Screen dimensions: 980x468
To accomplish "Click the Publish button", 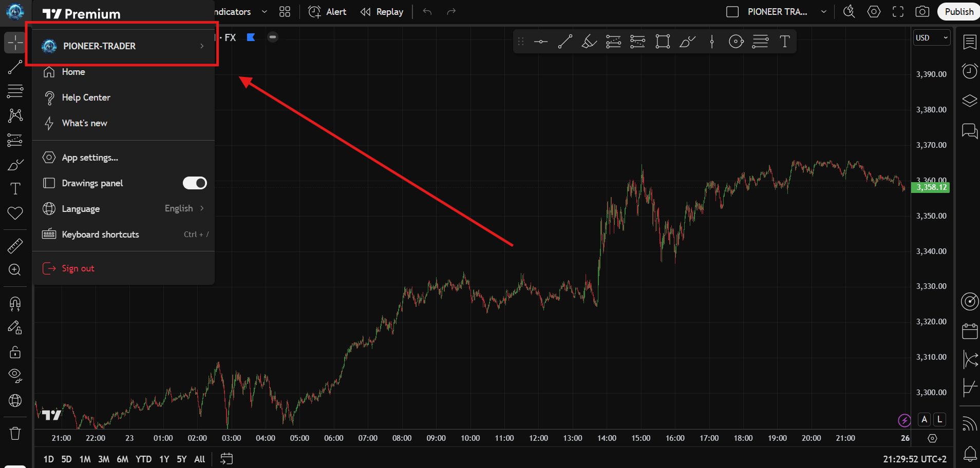I will [x=959, y=12].
